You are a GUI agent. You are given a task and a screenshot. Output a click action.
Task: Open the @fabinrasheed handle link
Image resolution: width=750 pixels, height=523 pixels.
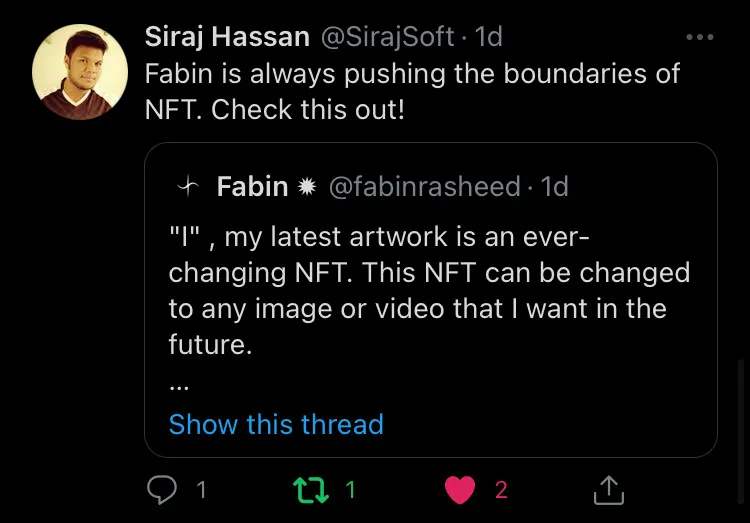click(424, 186)
